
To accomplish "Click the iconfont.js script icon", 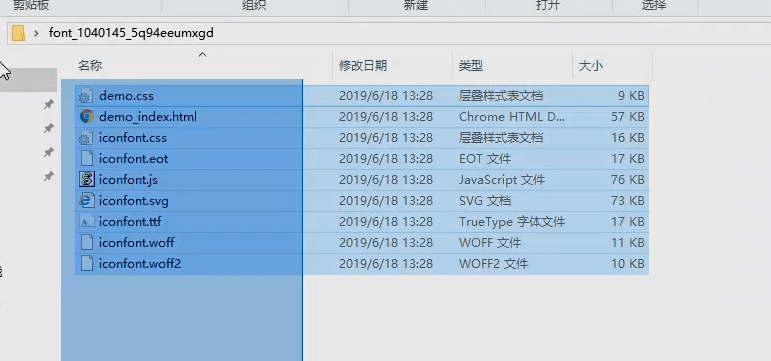I will (87, 180).
